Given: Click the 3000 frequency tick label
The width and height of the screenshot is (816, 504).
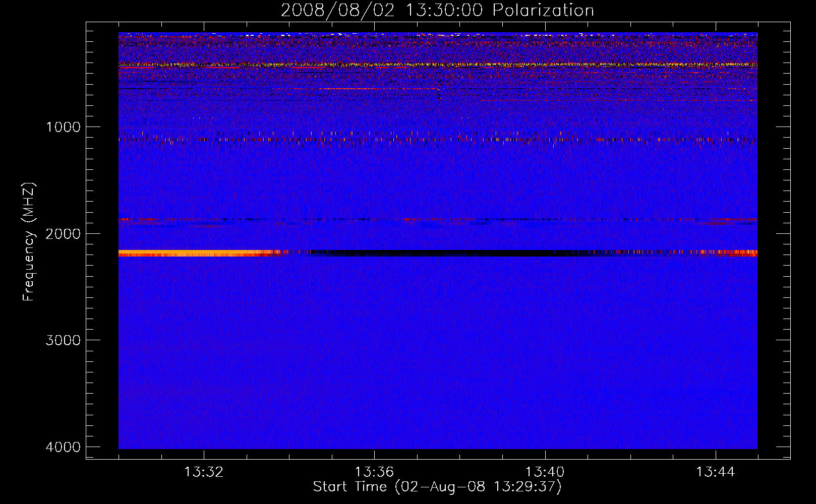Looking at the screenshot, I should click(63, 340).
